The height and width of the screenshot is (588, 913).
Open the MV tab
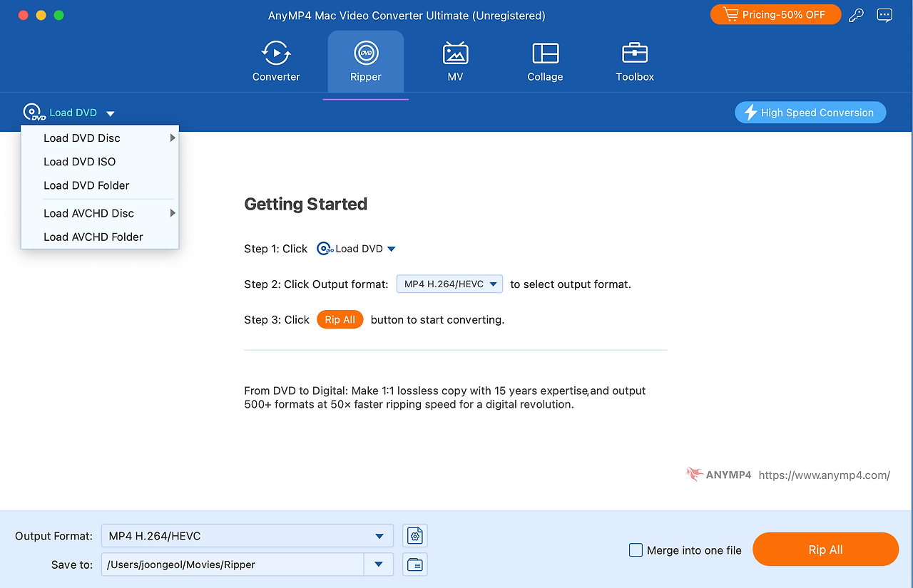pos(455,62)
